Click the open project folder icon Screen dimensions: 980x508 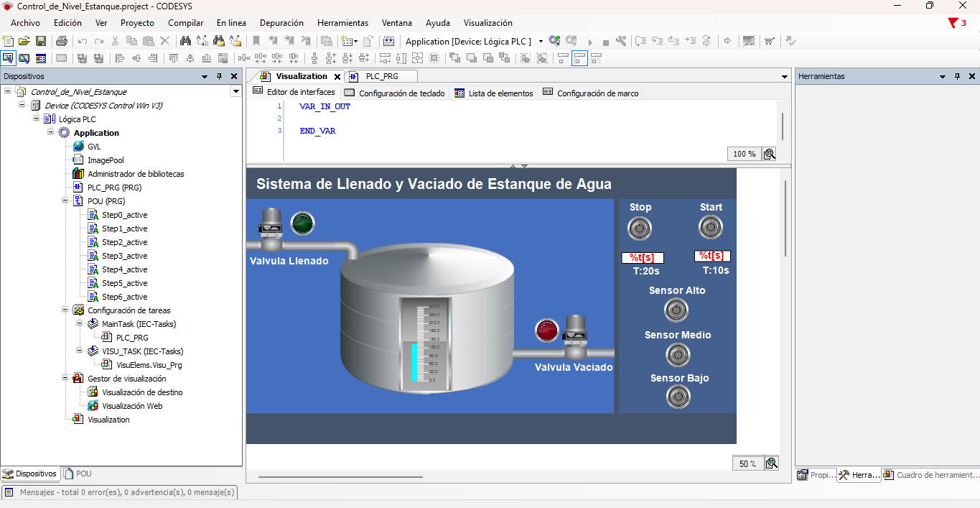(24, 42)
